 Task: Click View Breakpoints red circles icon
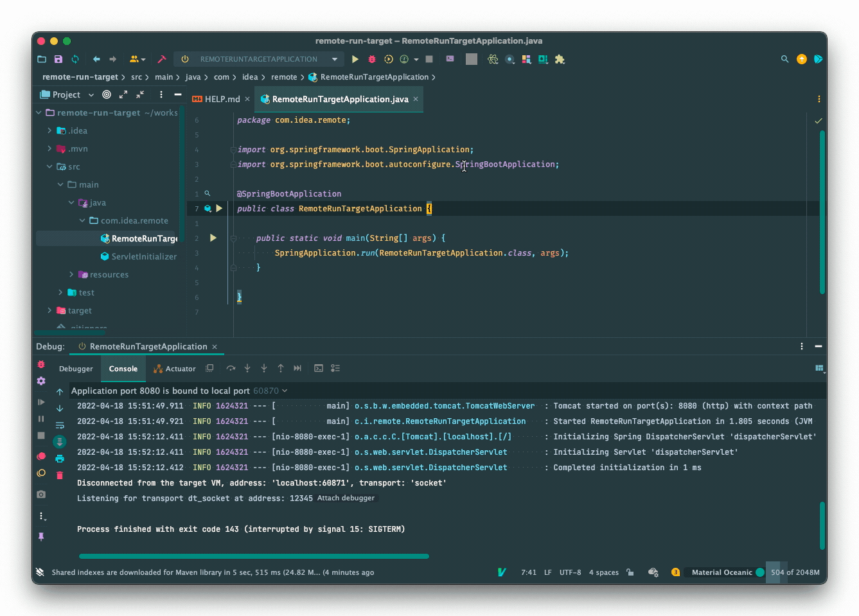click(41, 456)
